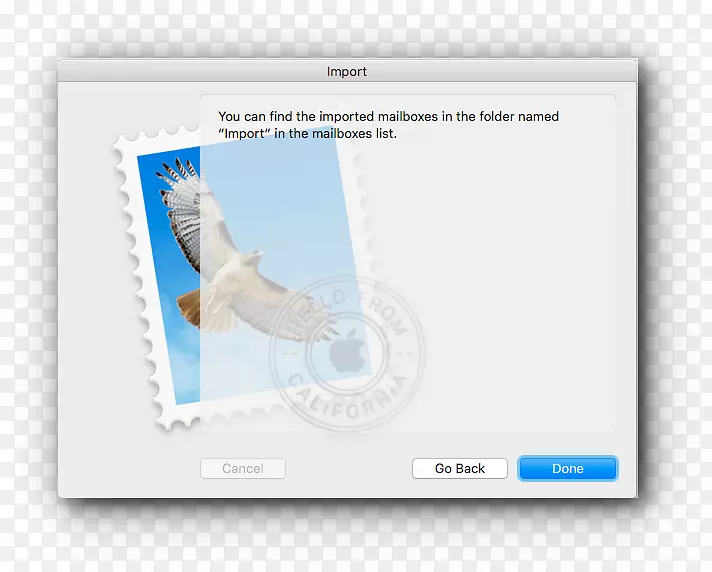Click the empty title bar left of "Import"

180,72
